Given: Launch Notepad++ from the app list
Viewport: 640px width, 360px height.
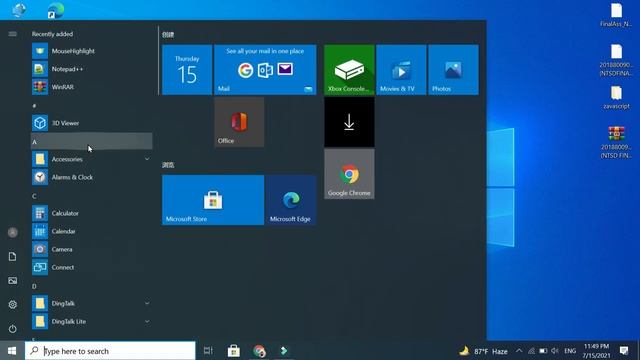Looking at the screenshot, I should point(92,69).
